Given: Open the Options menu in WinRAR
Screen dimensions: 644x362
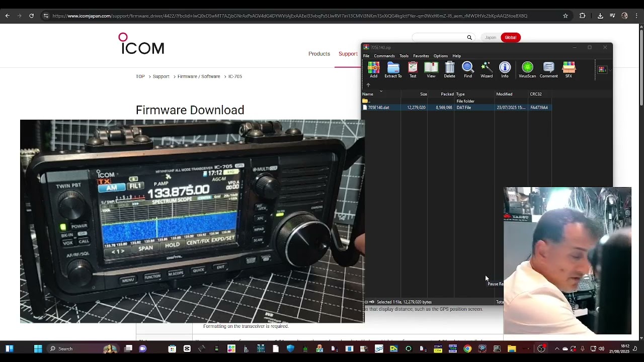Looking at the screenshot, I should coord(441,56).
